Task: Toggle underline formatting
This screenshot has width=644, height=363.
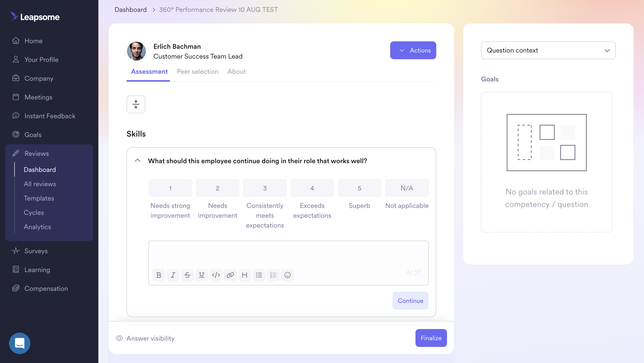Action: pyautogui.click(x=201, y=275)
